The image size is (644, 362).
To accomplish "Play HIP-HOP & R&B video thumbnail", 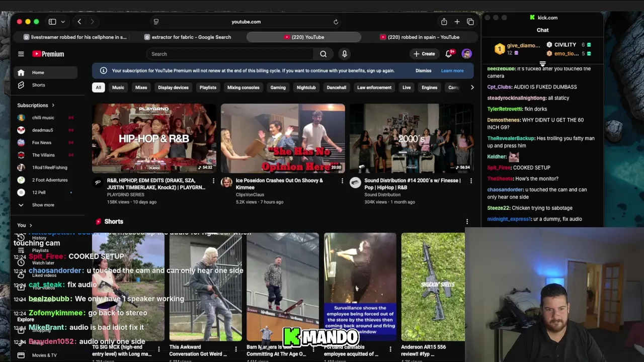I will 154,138.
